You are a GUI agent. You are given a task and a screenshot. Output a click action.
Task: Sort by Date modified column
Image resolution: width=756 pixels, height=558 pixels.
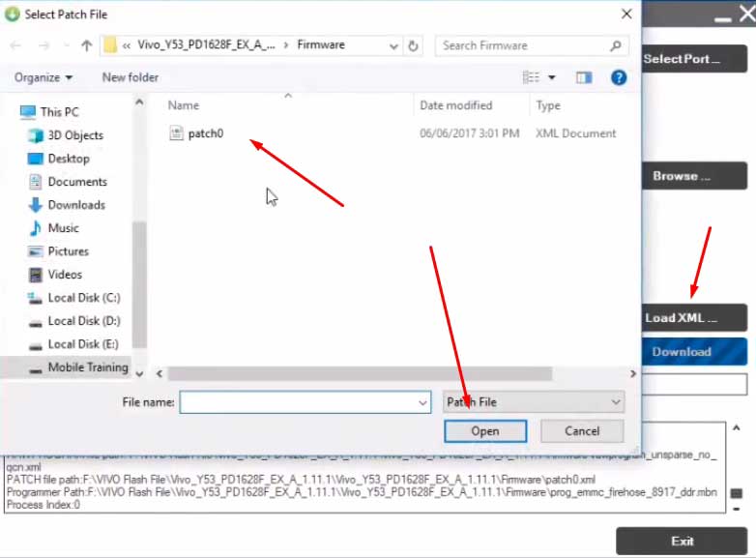click(455, 105)
